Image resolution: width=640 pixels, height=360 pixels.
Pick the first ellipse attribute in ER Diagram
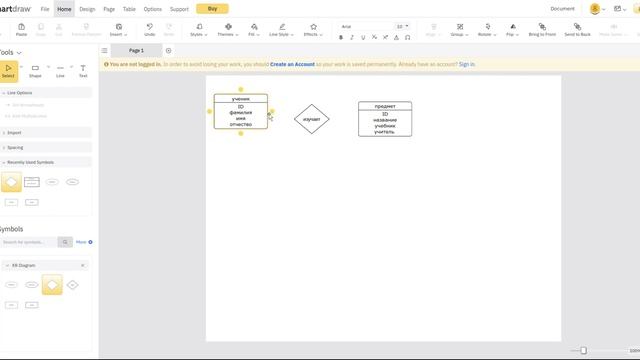click(x=11, y=285)
